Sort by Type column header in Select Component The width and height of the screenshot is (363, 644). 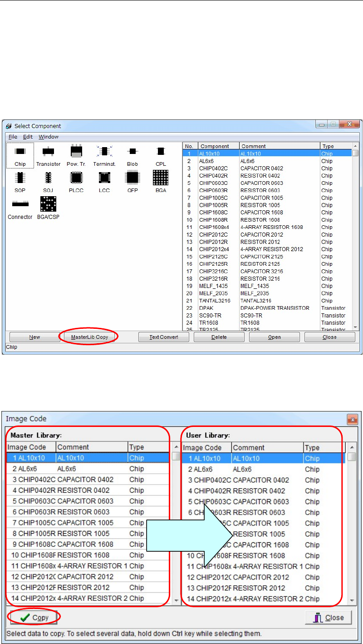click(x=336, y=146)
